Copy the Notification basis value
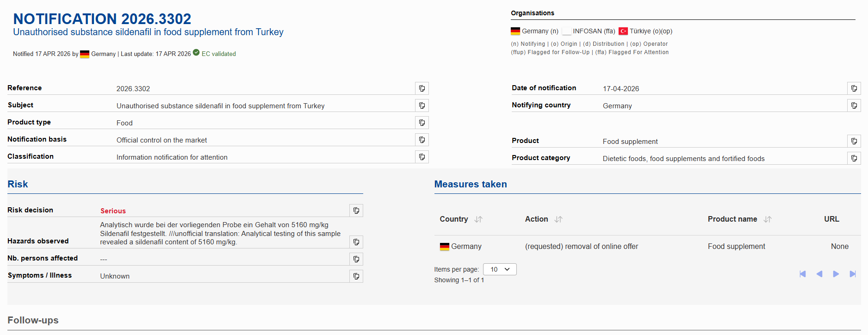868x335 pixels. 422,140
